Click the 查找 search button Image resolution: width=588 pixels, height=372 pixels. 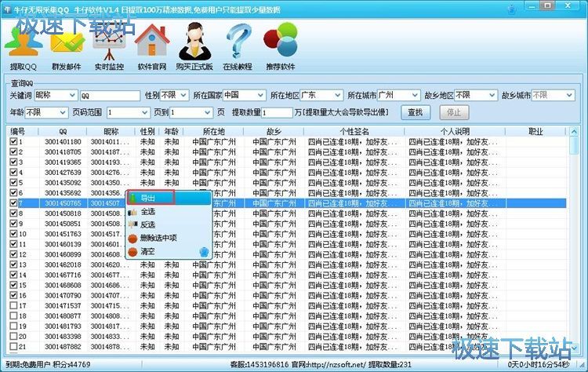coord(415,112)
